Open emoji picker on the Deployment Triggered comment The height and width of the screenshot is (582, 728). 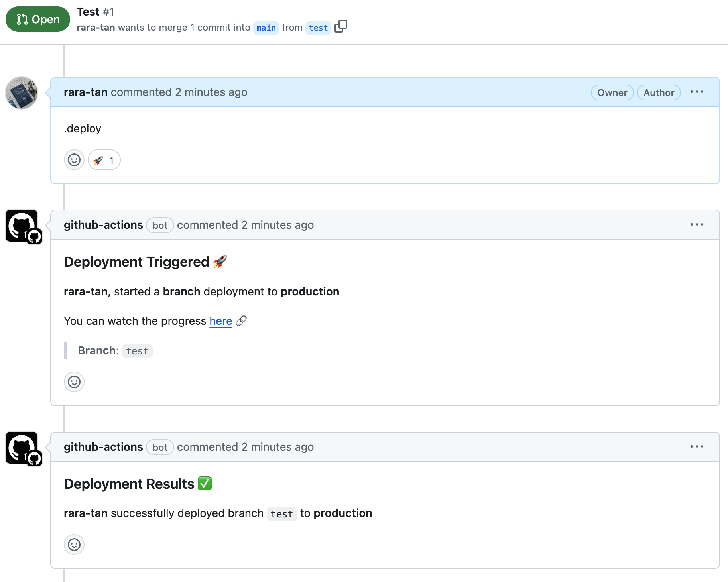(74, 381)
